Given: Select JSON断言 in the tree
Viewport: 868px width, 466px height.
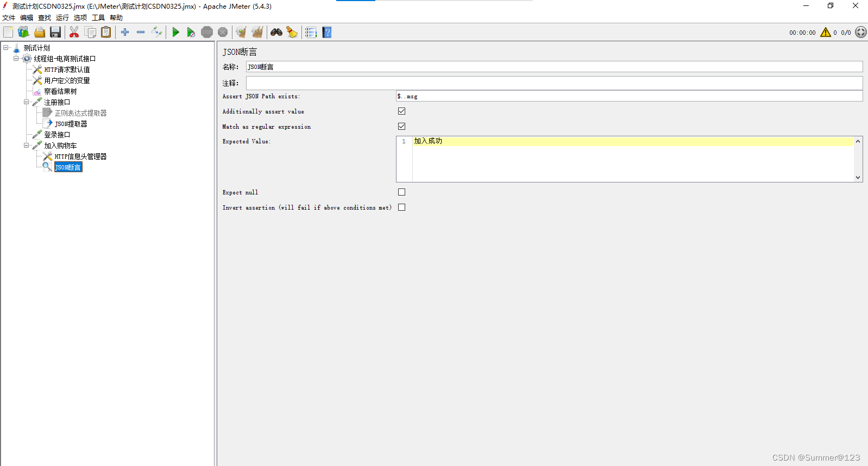Looking at the screenshot, I should 68,167.
